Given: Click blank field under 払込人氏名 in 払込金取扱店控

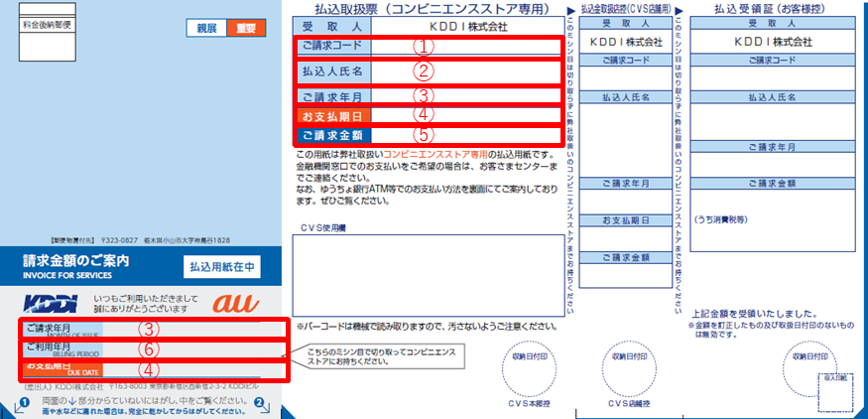Looking at the screenshot, I should [626, 140].
